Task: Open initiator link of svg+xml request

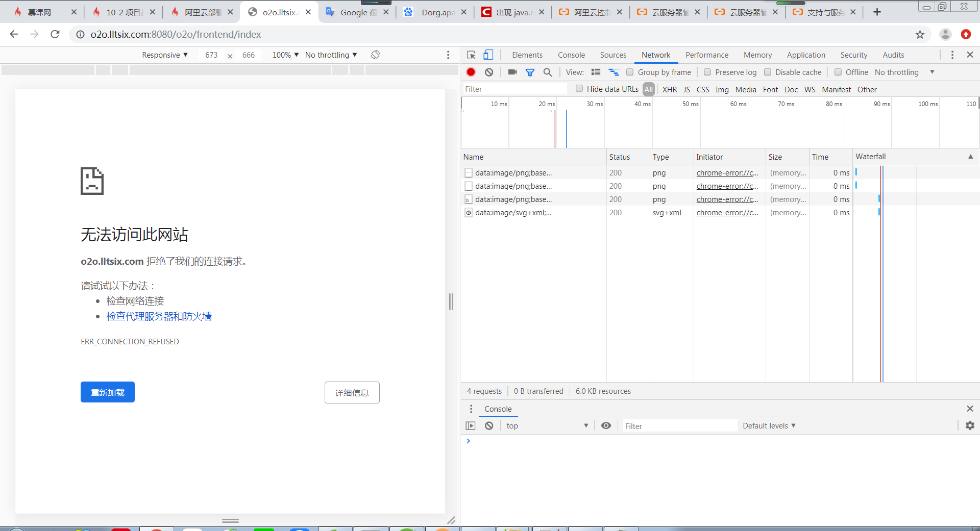Action: 727,213
